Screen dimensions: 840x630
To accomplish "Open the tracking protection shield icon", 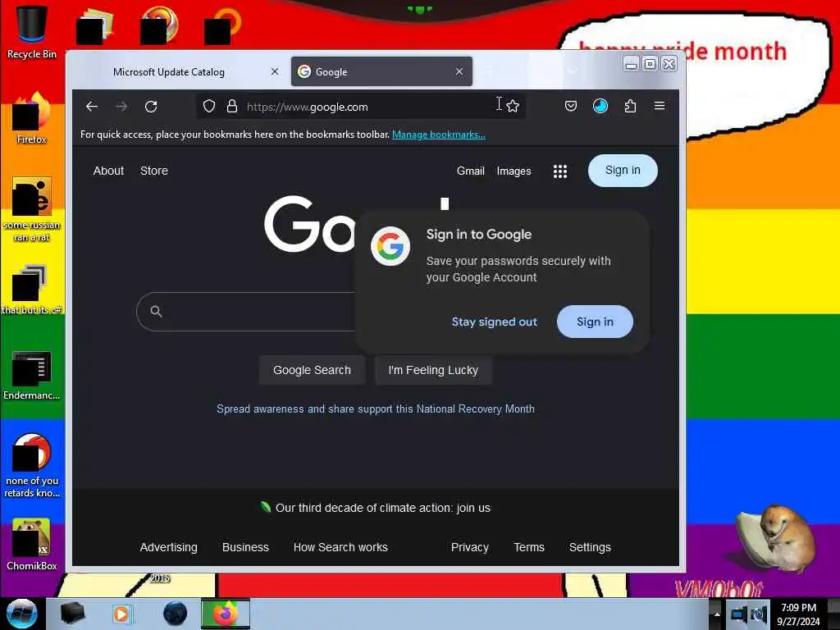I will click(x=209, y=106).
